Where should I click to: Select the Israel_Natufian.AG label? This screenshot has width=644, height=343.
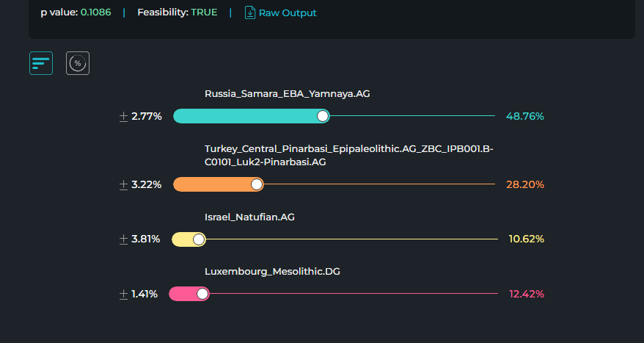tap(249, 217)
